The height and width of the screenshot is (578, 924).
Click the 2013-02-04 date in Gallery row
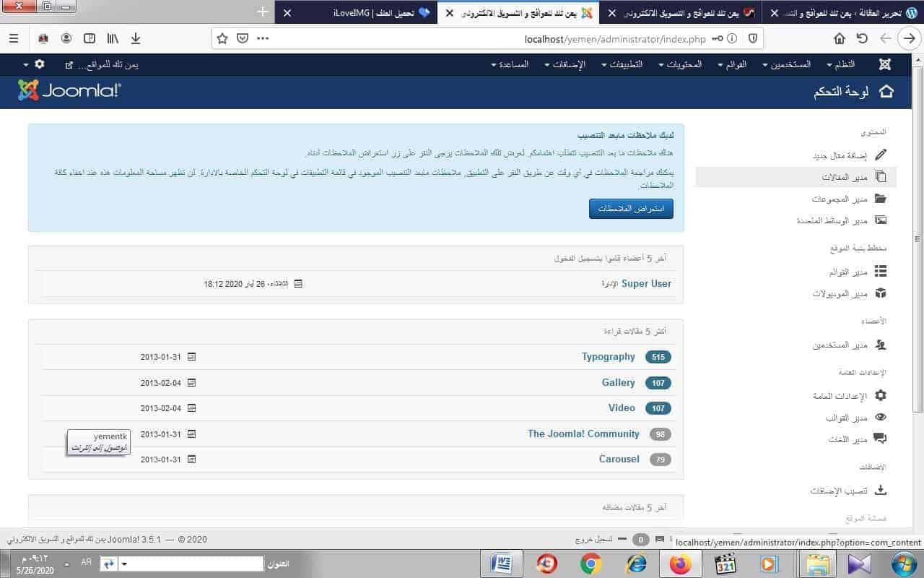coord(161,382)
